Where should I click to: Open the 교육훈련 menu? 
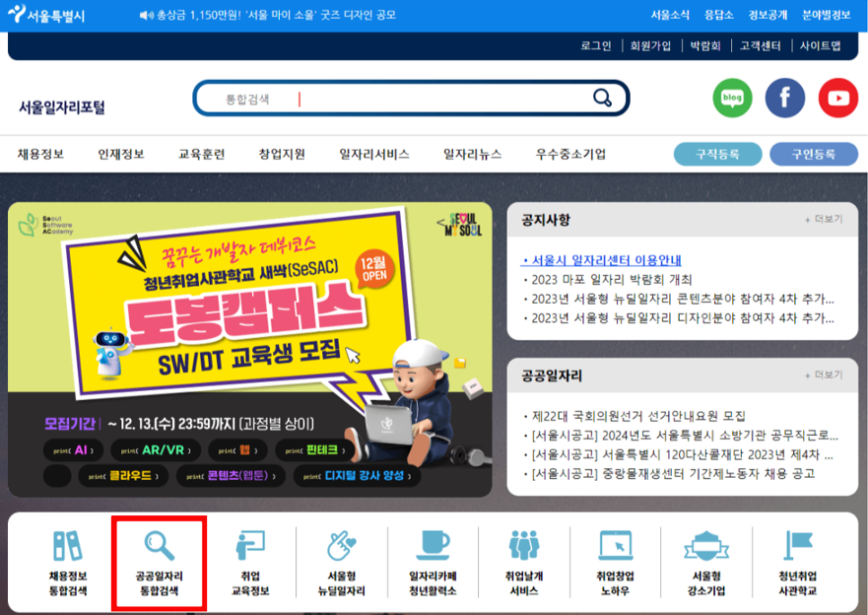pos(202,154)
